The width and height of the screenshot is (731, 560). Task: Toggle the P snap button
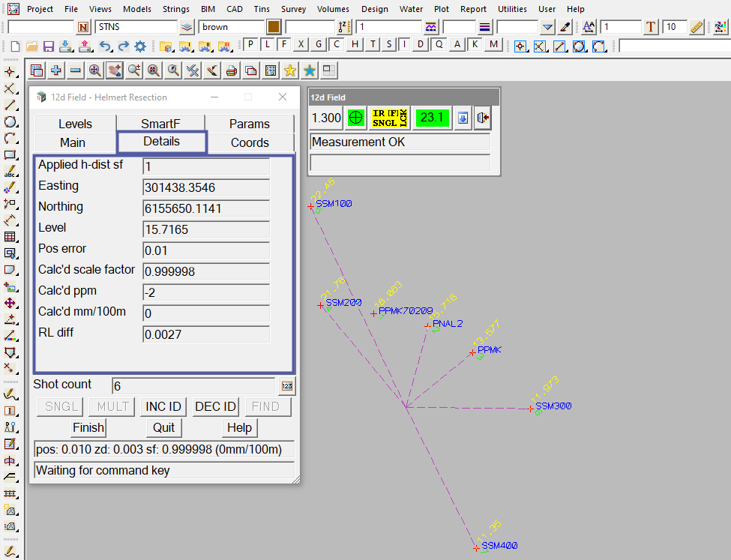(250, 45)
